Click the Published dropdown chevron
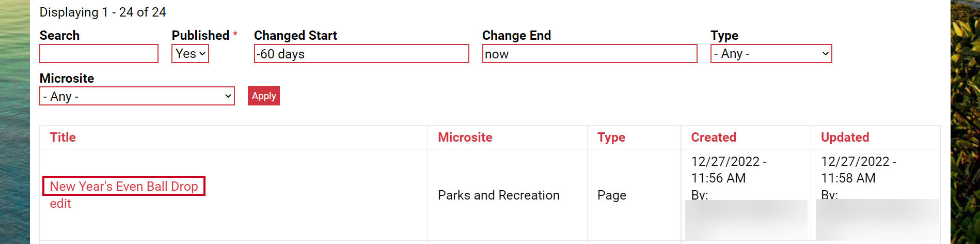 [202, 54]
